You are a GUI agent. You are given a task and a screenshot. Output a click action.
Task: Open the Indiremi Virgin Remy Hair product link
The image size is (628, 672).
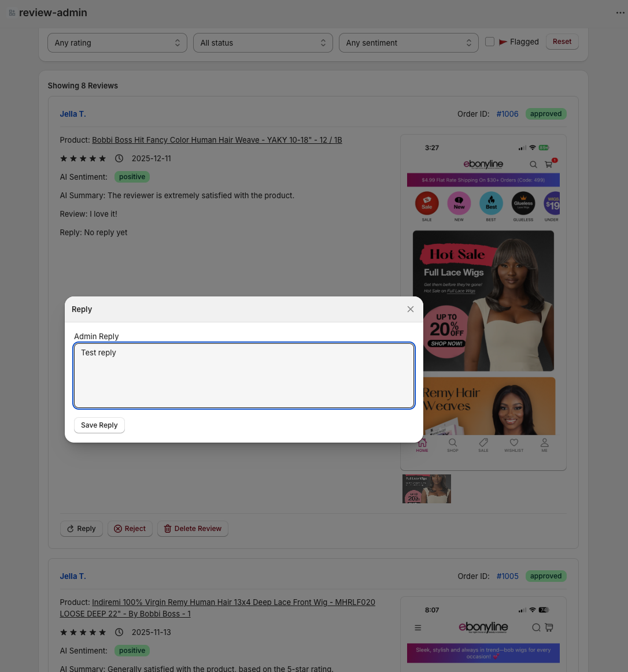tap(233, 602)
